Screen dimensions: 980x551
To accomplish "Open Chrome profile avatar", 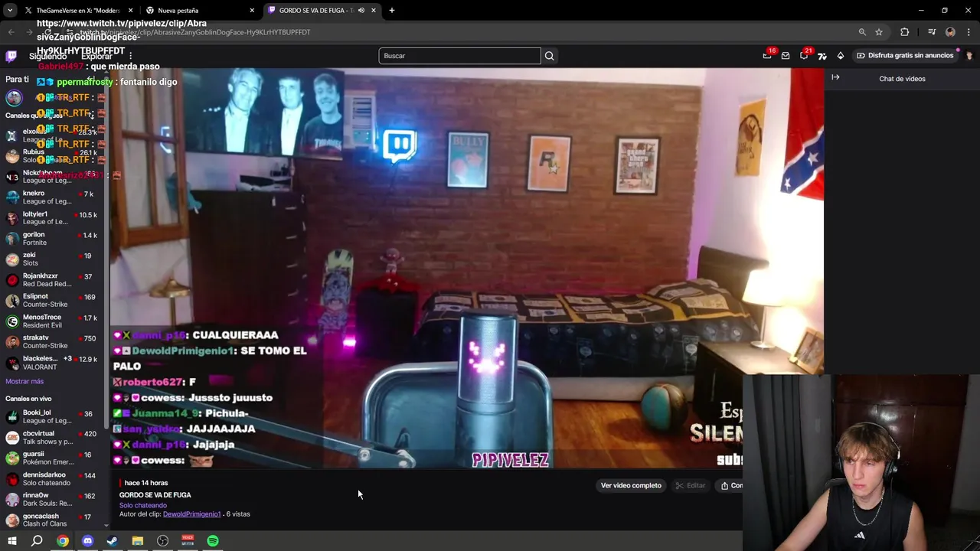I will click(950, 32).
